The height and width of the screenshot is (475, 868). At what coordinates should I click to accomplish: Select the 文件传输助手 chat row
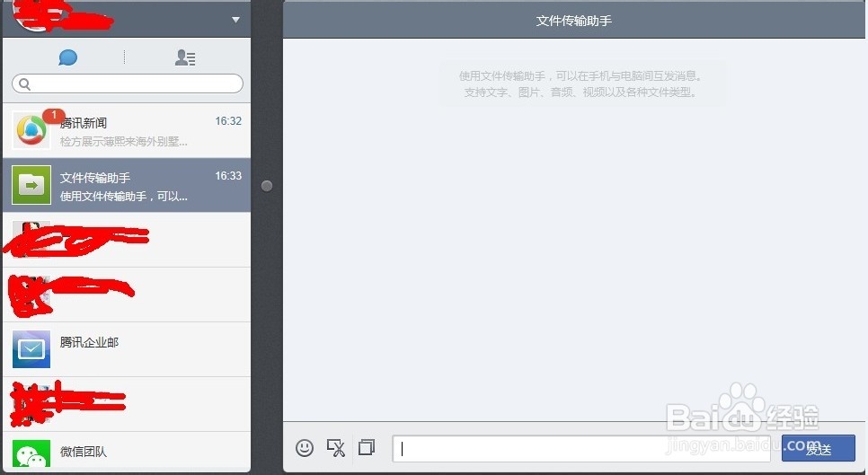point(127,185)
